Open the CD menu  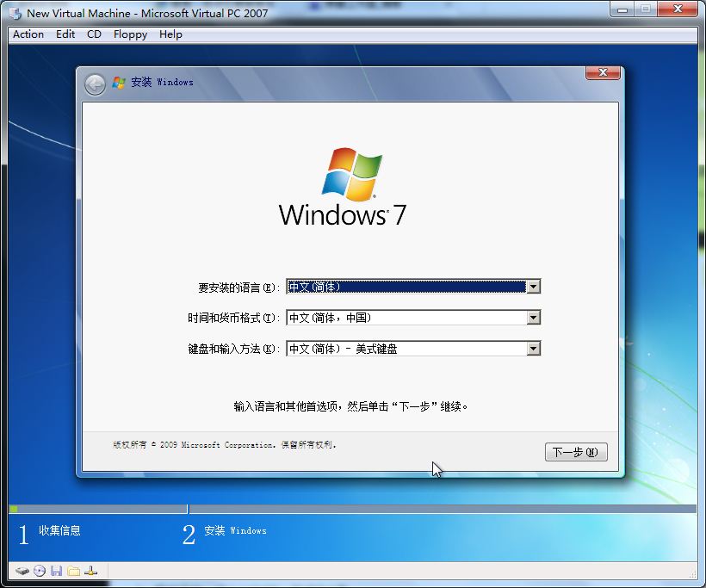(x=94, y=34)
